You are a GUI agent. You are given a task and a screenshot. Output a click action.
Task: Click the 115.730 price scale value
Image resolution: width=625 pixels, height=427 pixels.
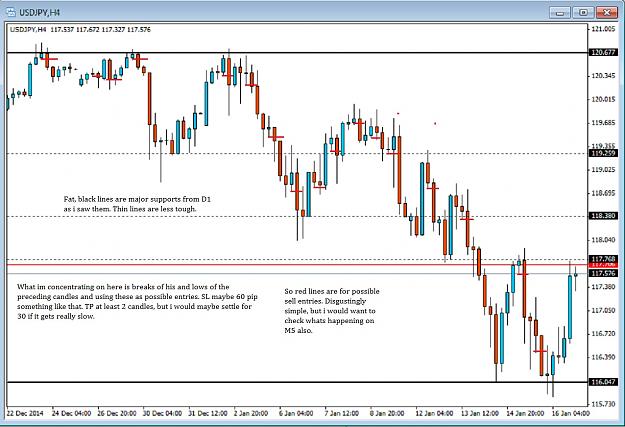pos(603,404)
